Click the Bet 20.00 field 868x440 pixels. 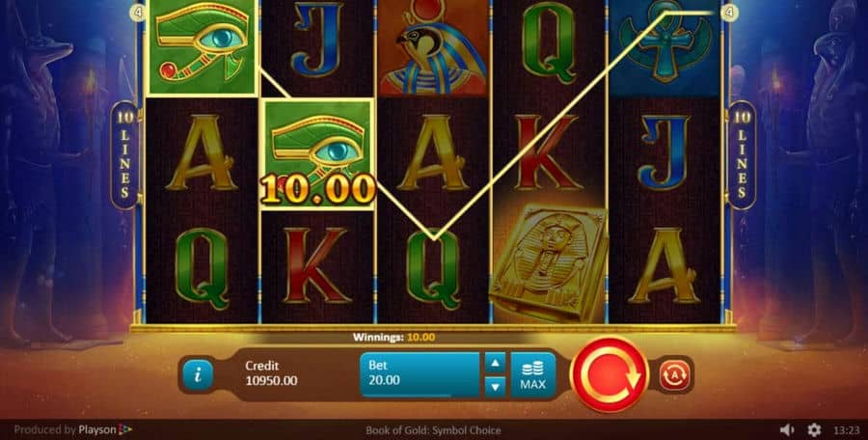[x=420, y=374]
